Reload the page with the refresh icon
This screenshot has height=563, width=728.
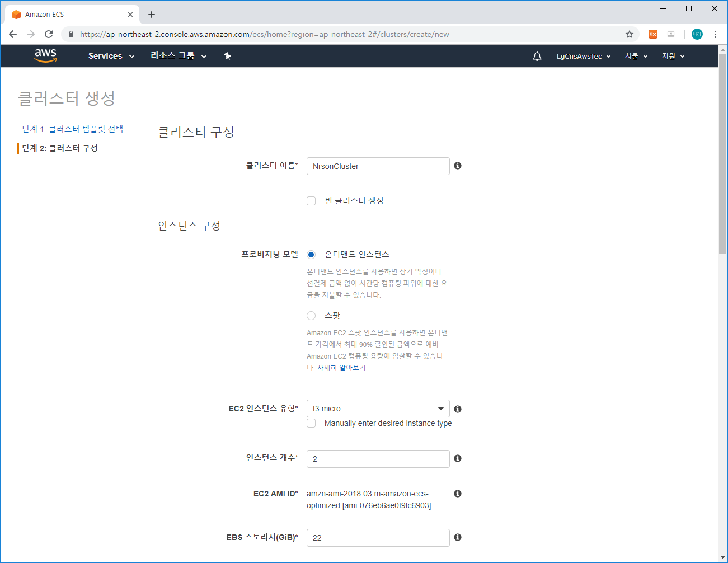coord(49,34)
